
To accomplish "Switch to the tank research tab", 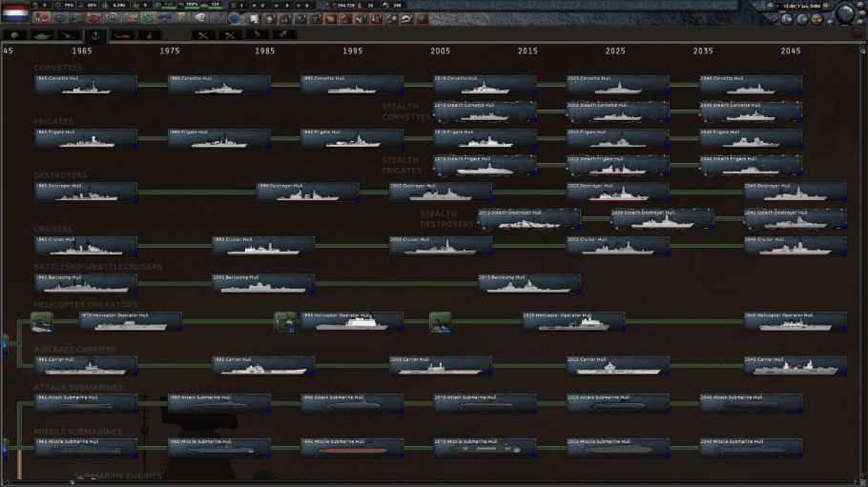I will click(42, 35).
